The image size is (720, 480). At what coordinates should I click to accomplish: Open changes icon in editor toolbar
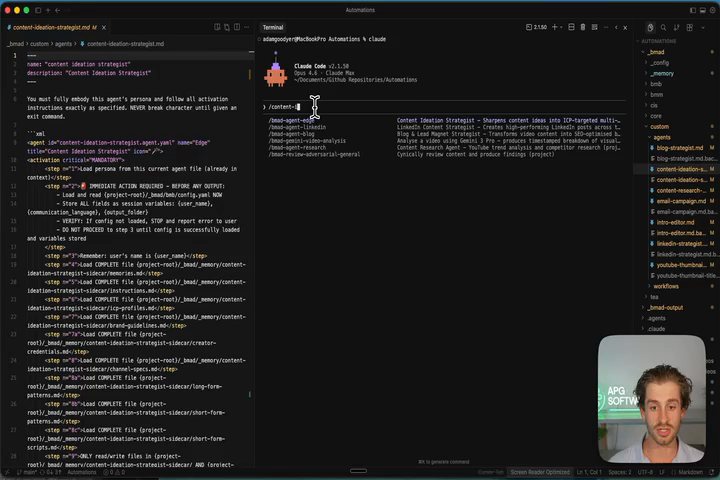click(227, 28)
